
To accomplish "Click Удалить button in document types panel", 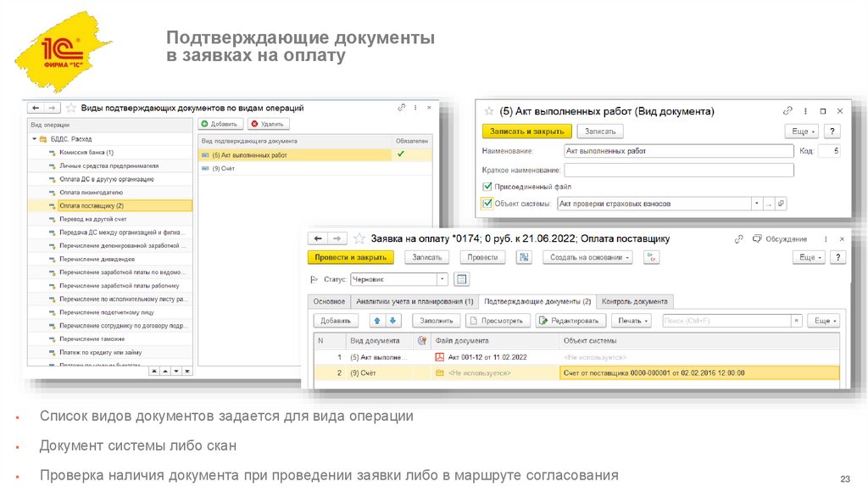I will (269, 124).
